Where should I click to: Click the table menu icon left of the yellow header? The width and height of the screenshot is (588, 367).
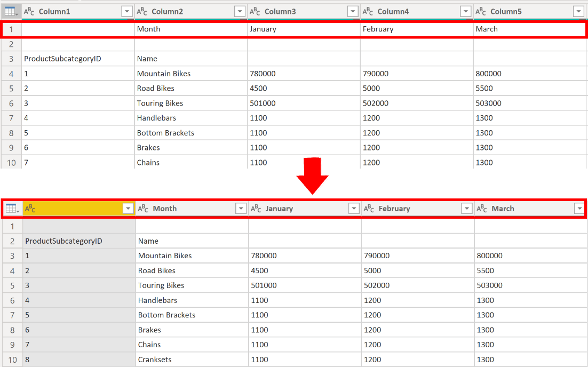tap(12, 209)
